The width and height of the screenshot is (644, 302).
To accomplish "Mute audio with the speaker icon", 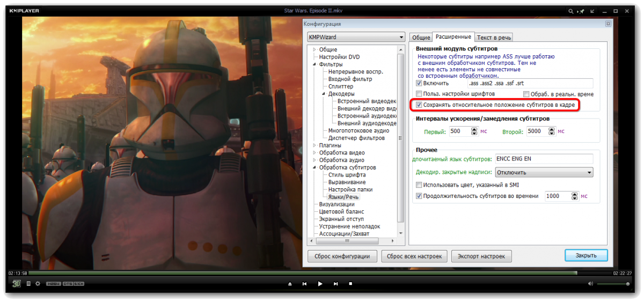I will 590,283.
